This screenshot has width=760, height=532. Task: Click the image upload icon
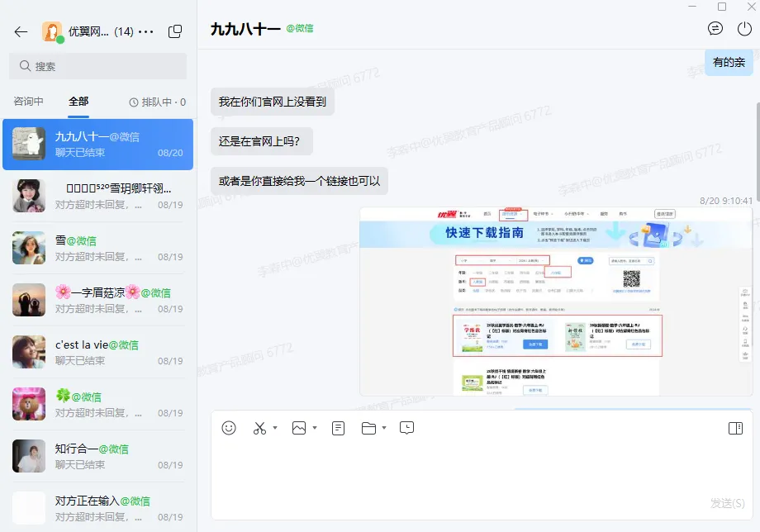click(299, 428)
